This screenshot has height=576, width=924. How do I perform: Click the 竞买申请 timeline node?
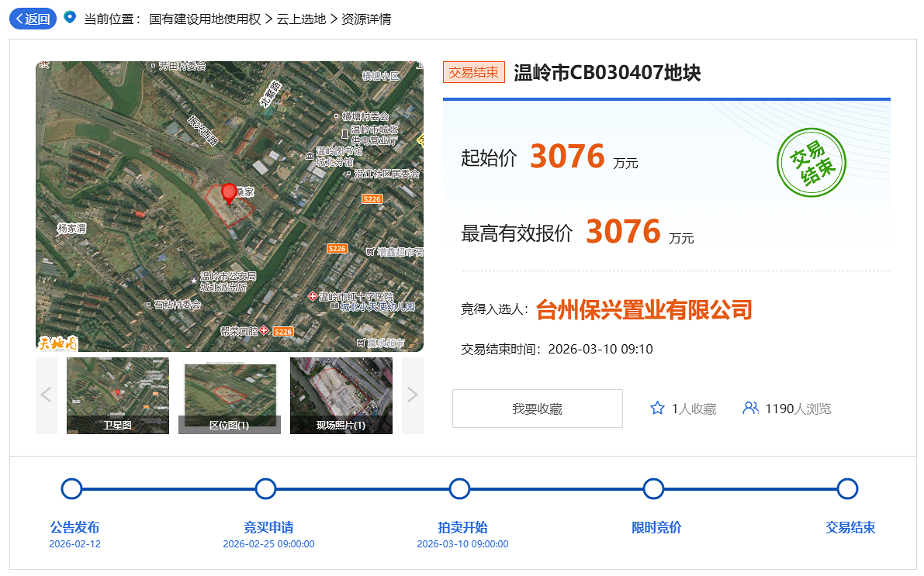coord(265,488)
